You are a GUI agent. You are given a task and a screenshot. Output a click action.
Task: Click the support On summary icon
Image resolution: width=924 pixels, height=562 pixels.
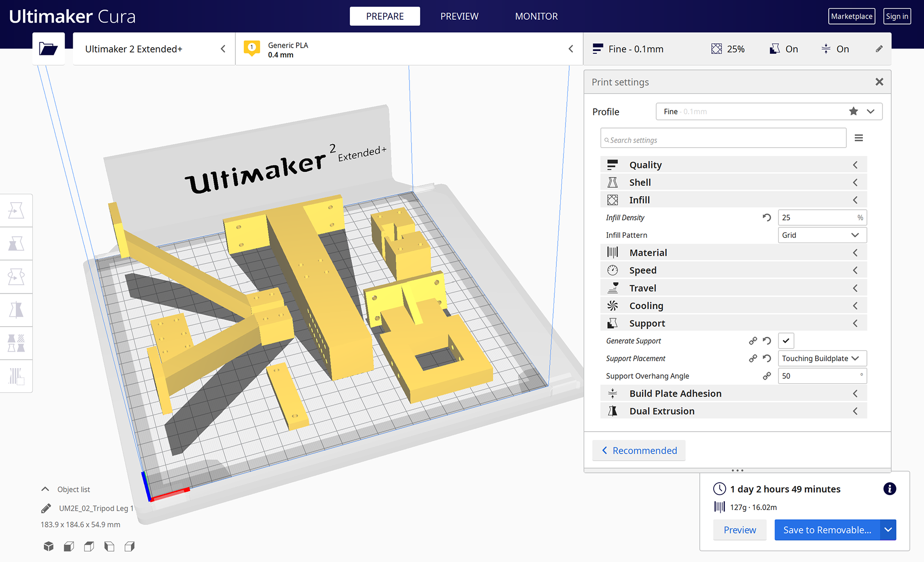(x=775, y=49)
